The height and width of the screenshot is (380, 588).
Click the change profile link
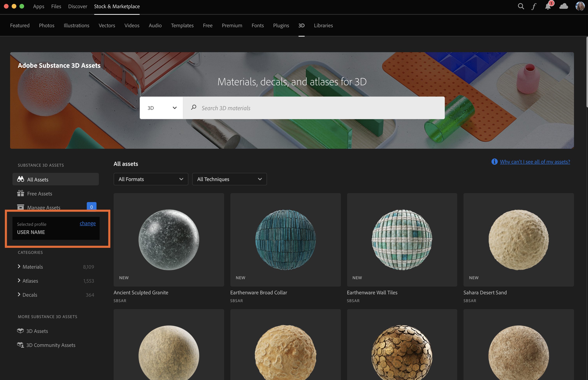[88, 223]
